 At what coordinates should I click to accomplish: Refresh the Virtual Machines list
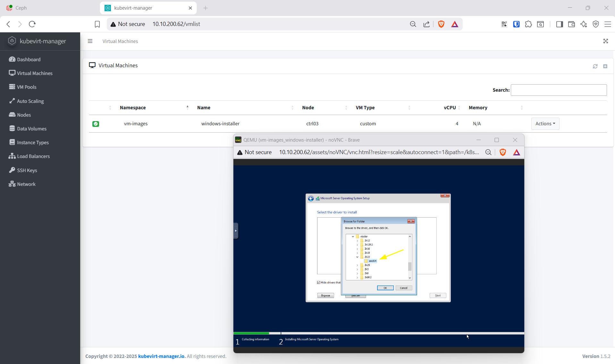pyautogui.click(x=595, y=66)
